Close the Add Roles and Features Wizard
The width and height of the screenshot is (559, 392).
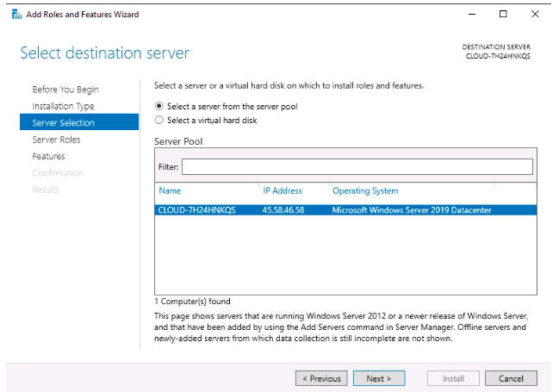coord(535,15)
